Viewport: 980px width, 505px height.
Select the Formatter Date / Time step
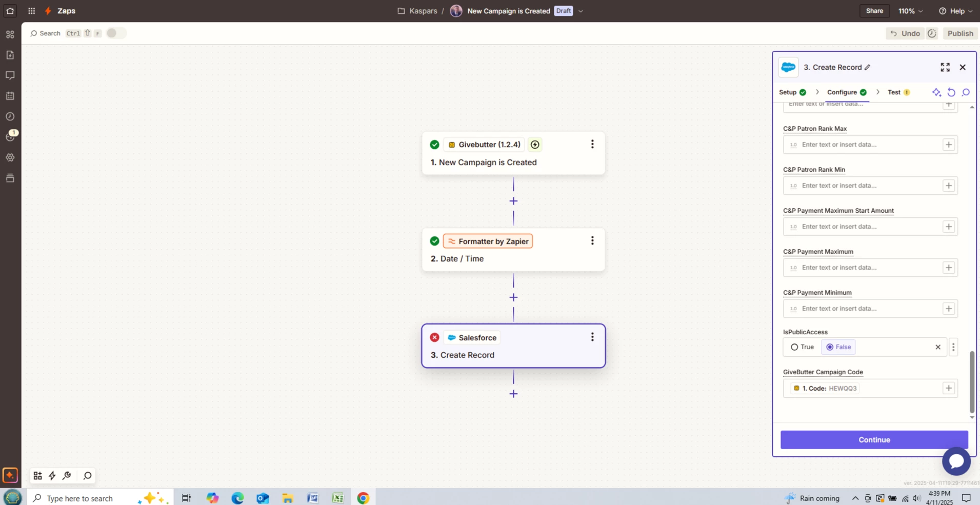click(513, 250)
